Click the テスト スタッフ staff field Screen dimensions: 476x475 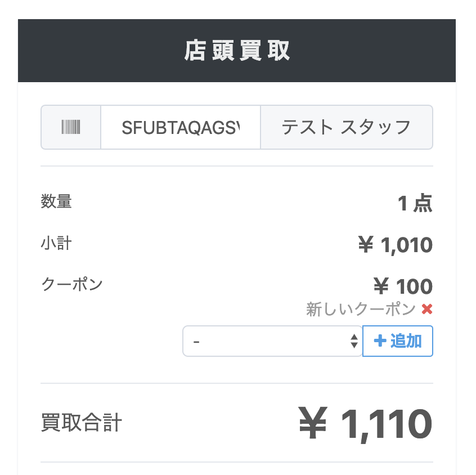[347, 127]
